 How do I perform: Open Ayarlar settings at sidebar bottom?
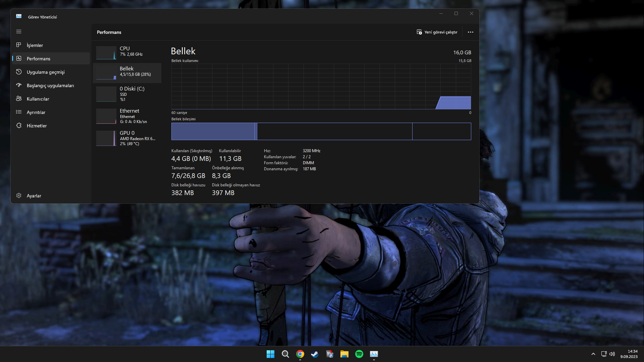(x=34, y=196)
